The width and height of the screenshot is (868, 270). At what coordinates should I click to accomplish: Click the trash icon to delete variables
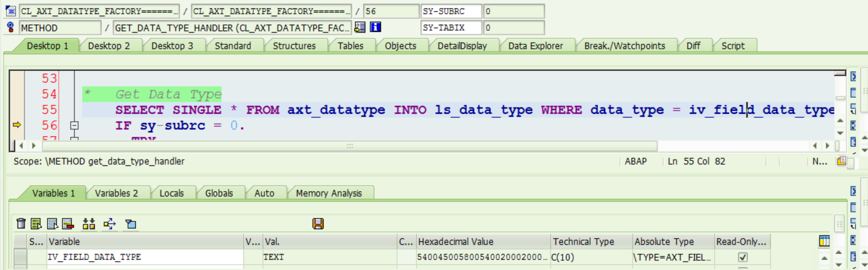21,224
